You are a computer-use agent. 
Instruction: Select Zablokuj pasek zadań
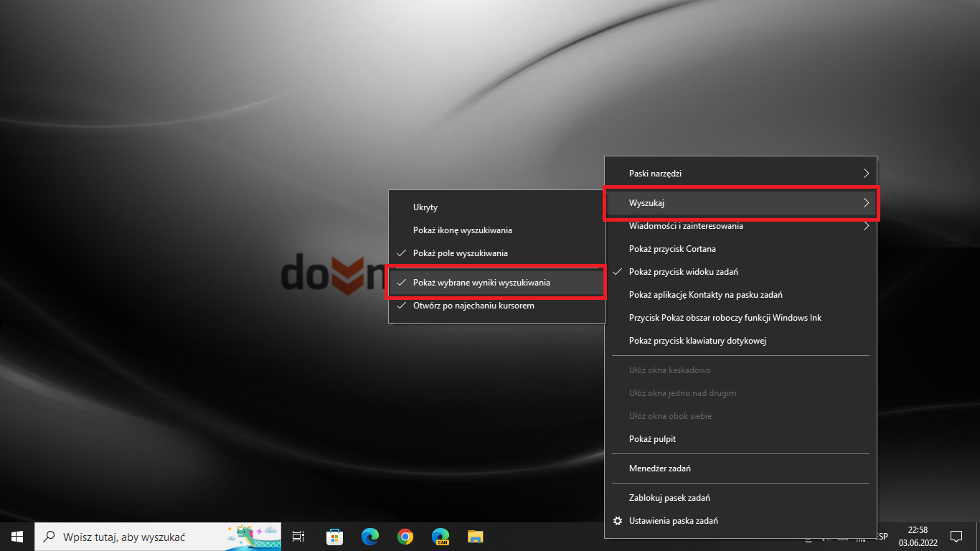740,498
